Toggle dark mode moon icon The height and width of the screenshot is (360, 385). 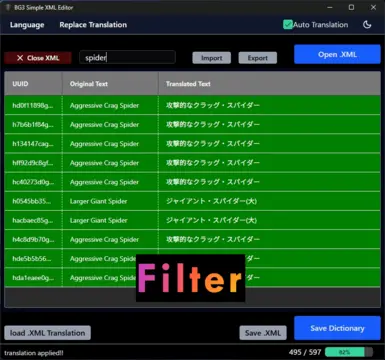(367, 25)
